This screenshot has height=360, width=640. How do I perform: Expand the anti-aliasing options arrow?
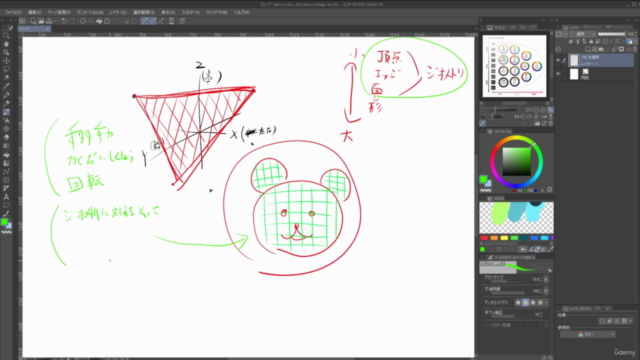[546, 302]
